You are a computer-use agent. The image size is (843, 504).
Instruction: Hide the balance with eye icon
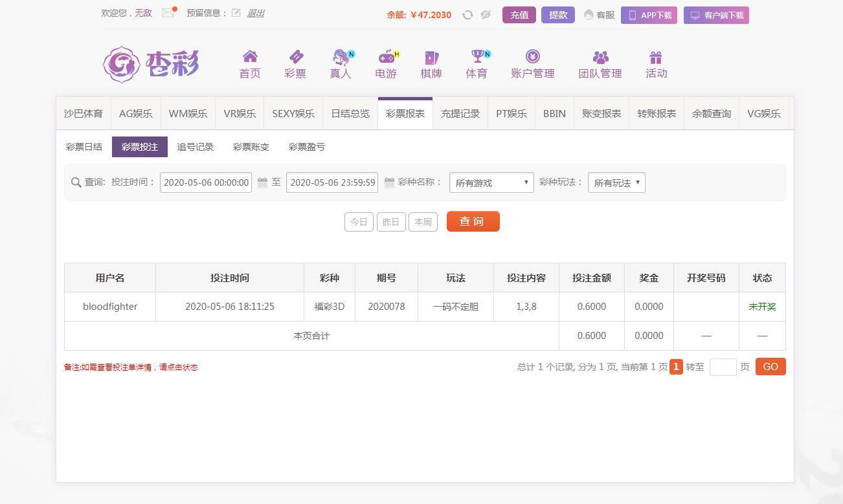click(x=486, y=15)
